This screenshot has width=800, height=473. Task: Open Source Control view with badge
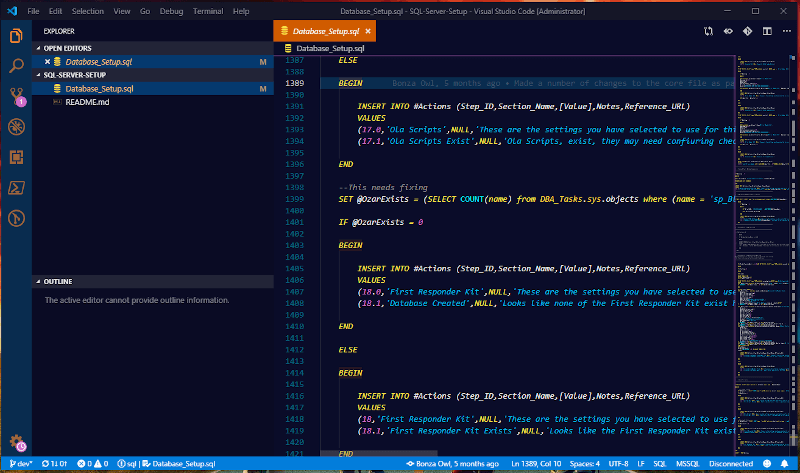pyautogui.click(x=17, y=96)
